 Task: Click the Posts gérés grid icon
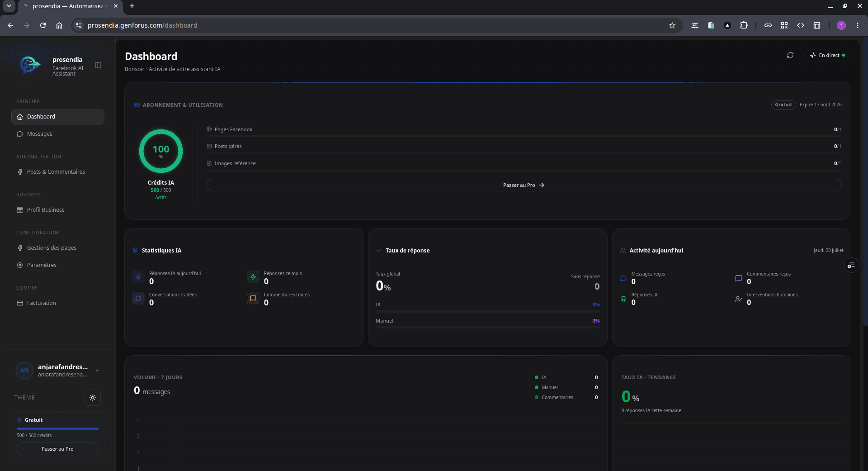click(209, 146)
